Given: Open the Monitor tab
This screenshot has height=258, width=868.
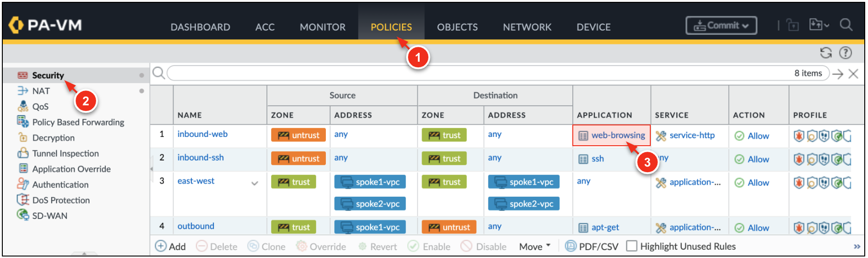Looking at the screenshot, I should (x=323, y=27).
